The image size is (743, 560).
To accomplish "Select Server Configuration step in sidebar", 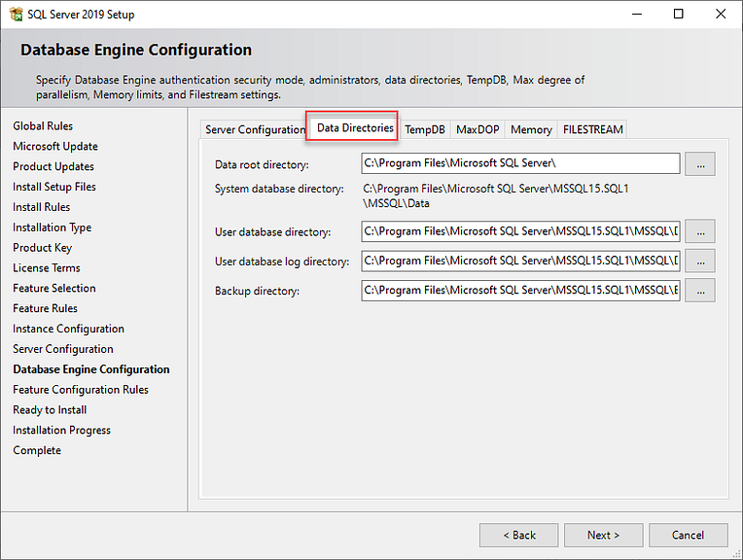I will pos(63,349).
